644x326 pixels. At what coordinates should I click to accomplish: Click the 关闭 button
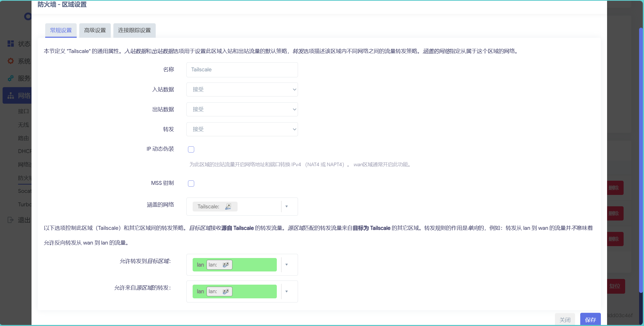(565, 320)
